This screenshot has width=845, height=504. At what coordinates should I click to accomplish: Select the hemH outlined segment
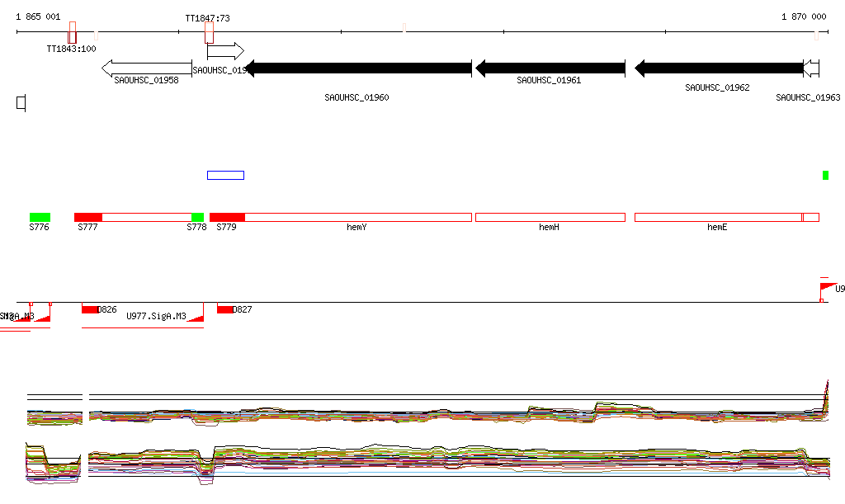pos(550,217)
